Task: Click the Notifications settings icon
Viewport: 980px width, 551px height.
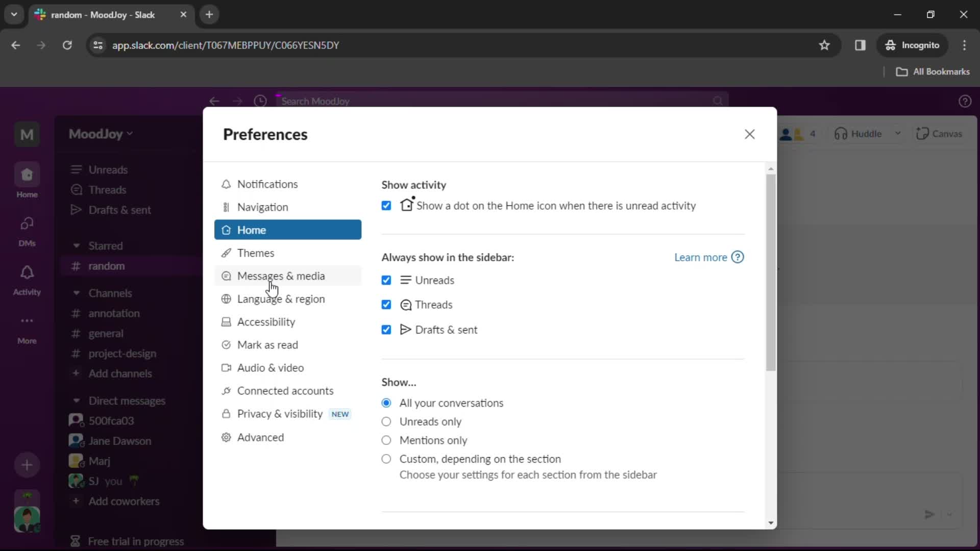Action: 227,184
